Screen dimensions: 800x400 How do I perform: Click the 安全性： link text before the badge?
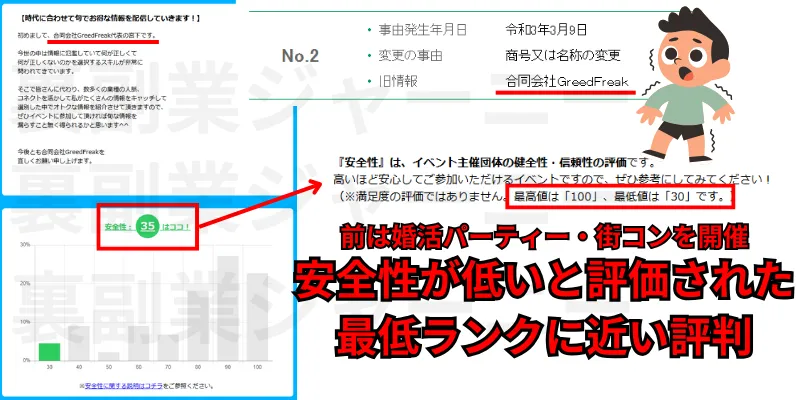coord(119,227)
